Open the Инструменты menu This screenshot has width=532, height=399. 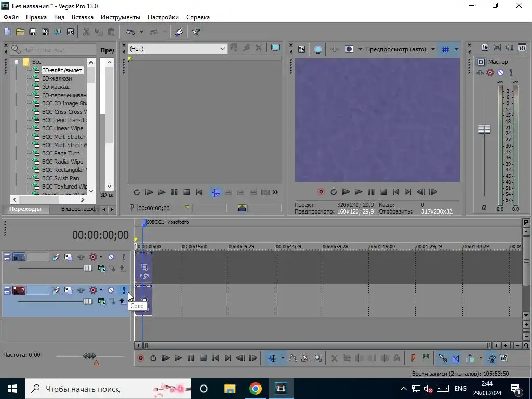121,17
